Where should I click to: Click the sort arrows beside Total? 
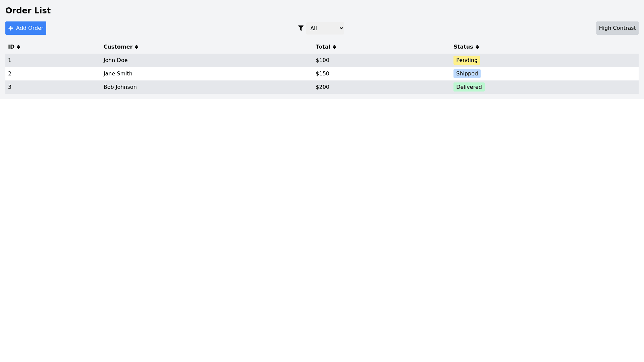[x=334, y=47]
